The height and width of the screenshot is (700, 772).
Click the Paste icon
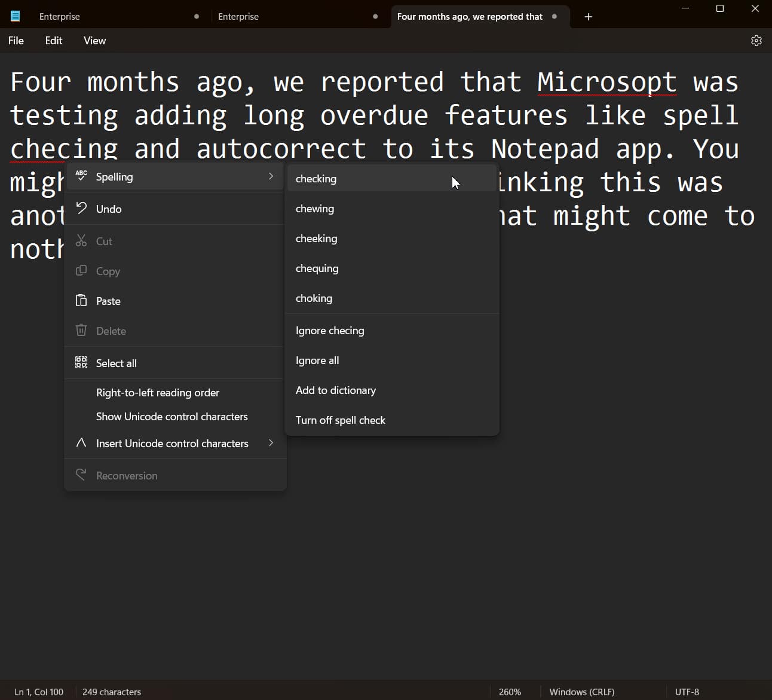pos(81,301)
